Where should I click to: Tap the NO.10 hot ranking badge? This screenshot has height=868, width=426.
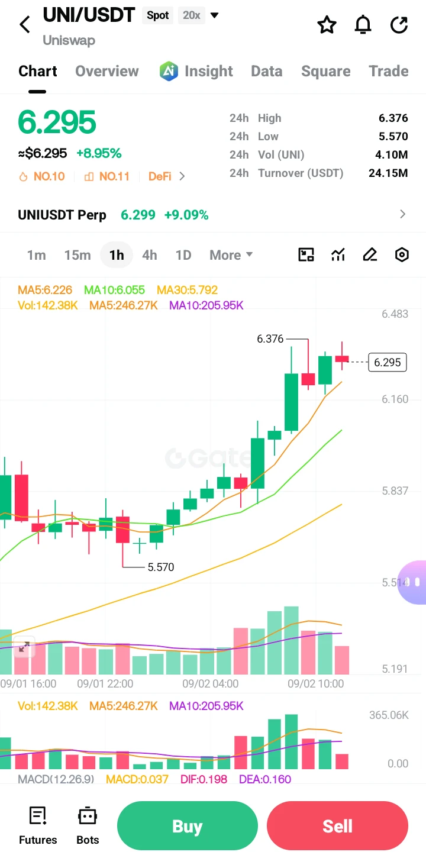(x=41, y=176)
